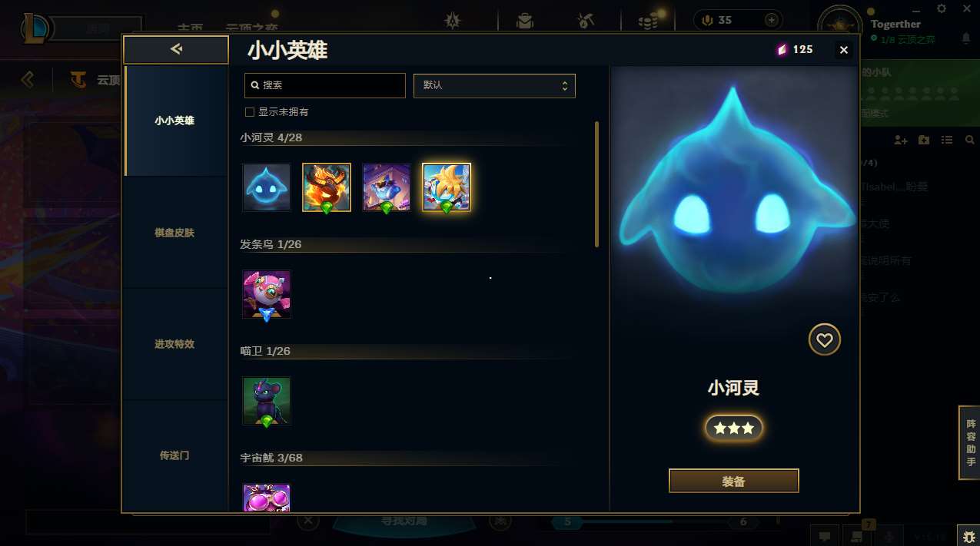The image size is (980, 546).
Task: Favorite 小河灵 with the heart icon
Action: (825, 339)
